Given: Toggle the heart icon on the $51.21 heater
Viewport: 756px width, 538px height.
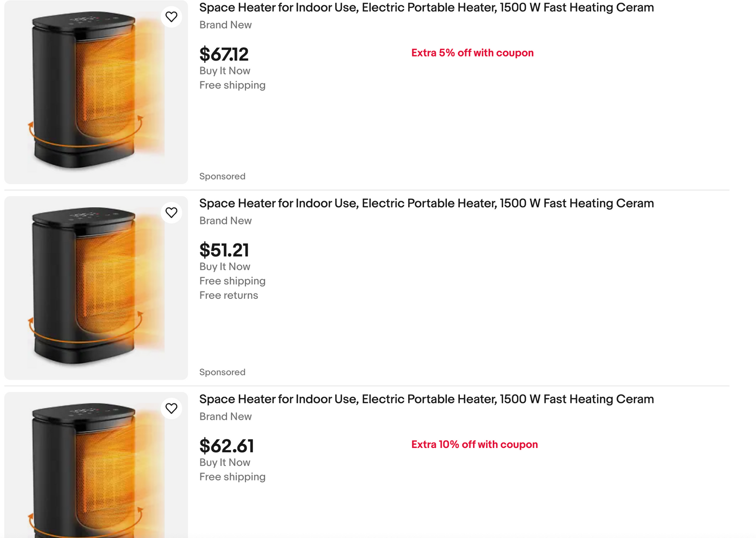Looking at the screenshot, I should point(171,212).
